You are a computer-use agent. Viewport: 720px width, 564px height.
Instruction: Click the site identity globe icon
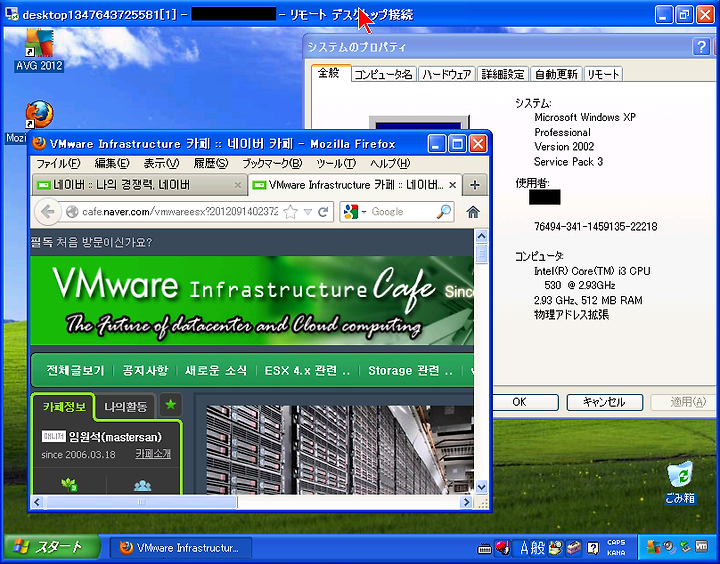click(72, 212)
